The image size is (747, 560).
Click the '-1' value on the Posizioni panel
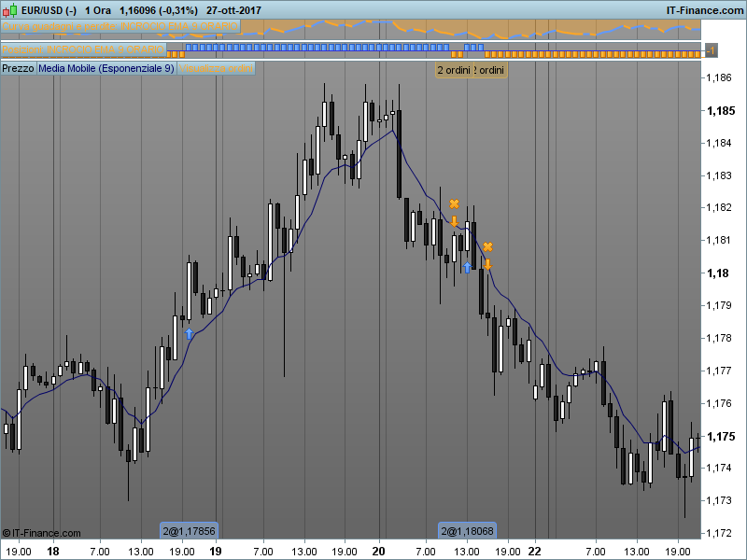[x=711, y=50]
